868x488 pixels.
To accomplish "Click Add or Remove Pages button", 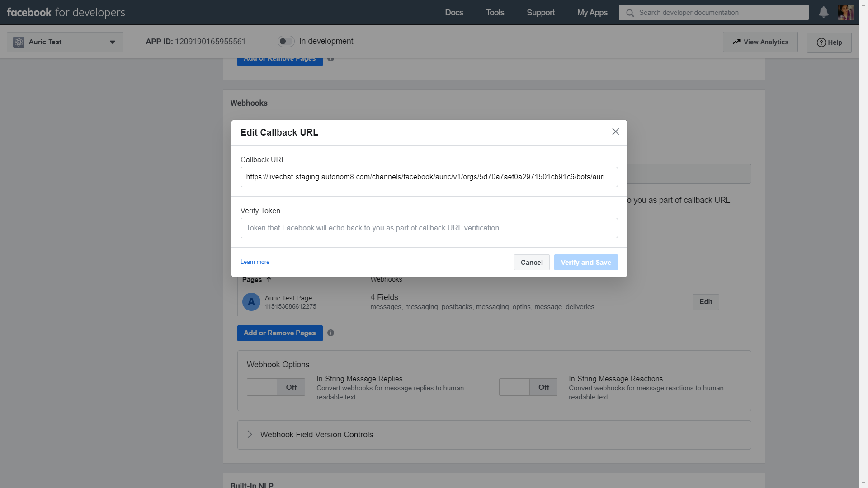I will (x=280, y=333).
